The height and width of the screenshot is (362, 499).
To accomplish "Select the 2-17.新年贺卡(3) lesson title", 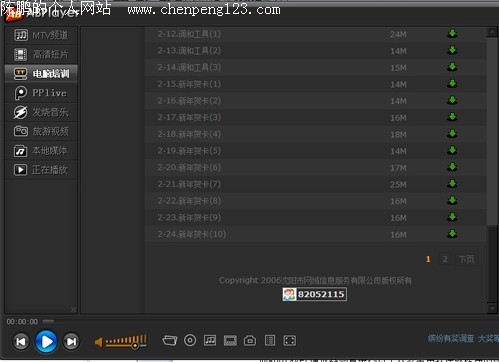I will click(x=189, y=117).
